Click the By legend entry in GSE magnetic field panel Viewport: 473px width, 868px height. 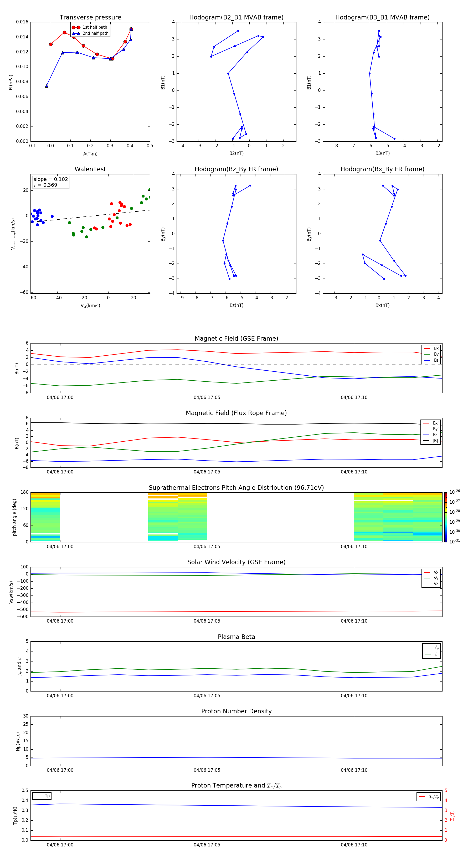tap(431, 354)
